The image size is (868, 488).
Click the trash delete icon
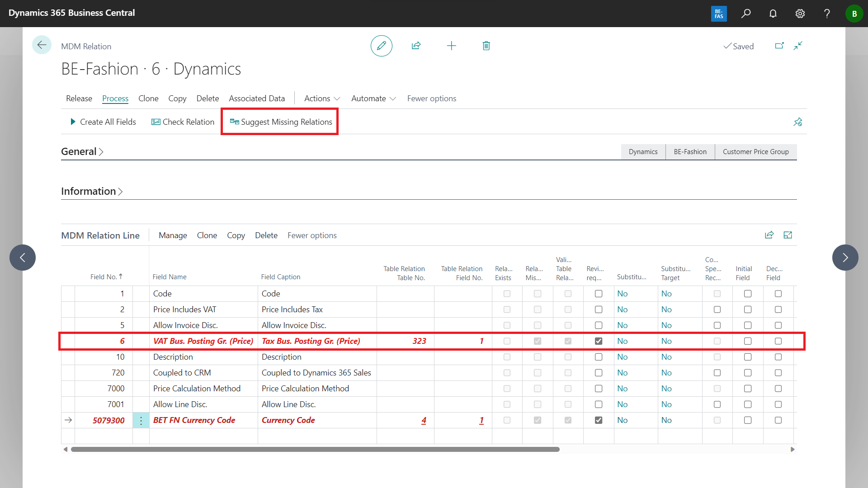click(486, 46)
